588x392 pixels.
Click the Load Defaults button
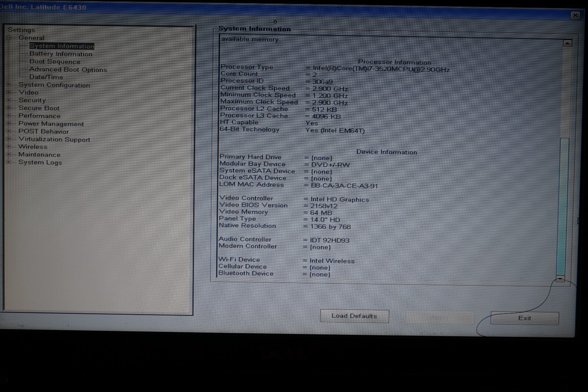pos(354,316)
